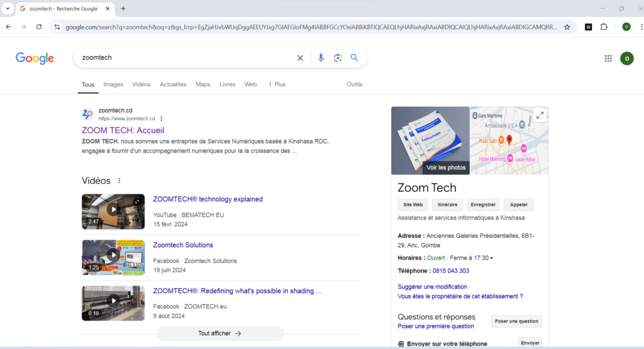Click the Tout afficher button
The height and width of the screenshot is (349, 644).
point(220,333)
